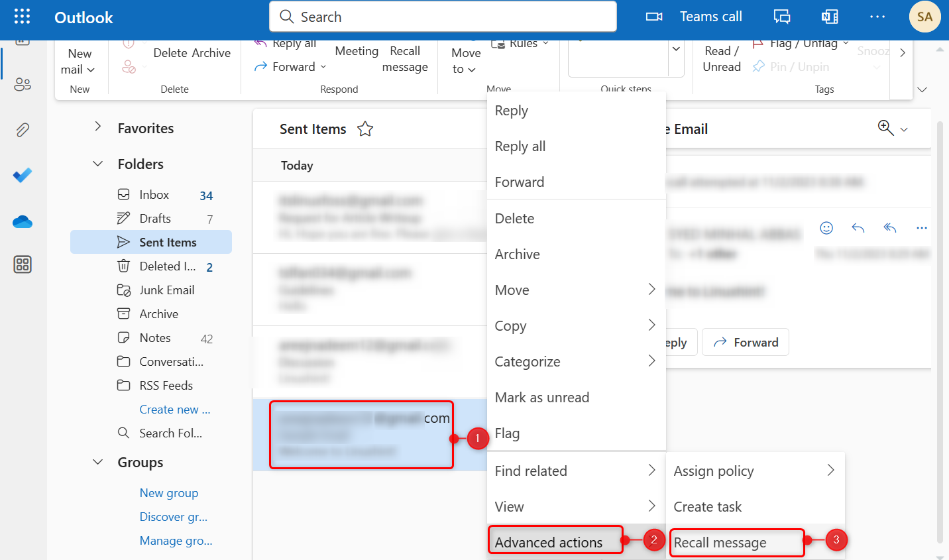Image resolution: width=949 pixels, height=560 pixels.
Task: Click the Manage groups link
Action: click(x=176, y=540)
